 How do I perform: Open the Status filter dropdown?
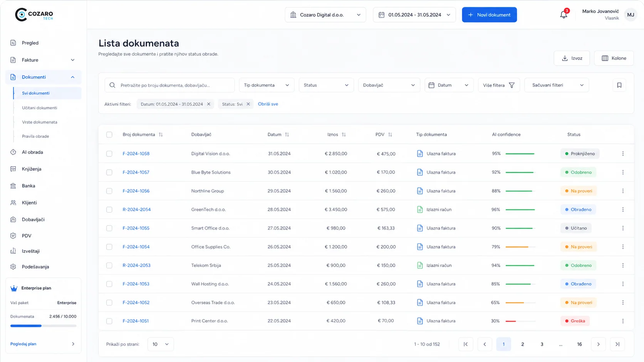[x=326, y=85]
